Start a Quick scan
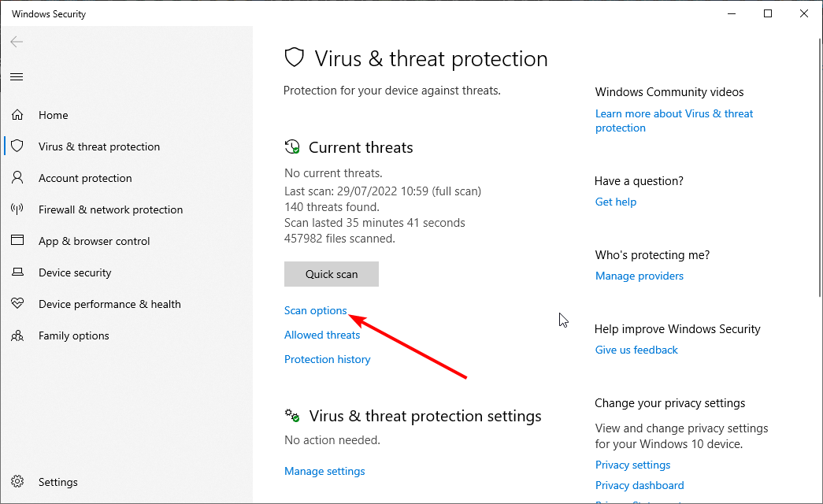Image resolution: width=823 pixels, height=504 pixels. coord(332,274)
